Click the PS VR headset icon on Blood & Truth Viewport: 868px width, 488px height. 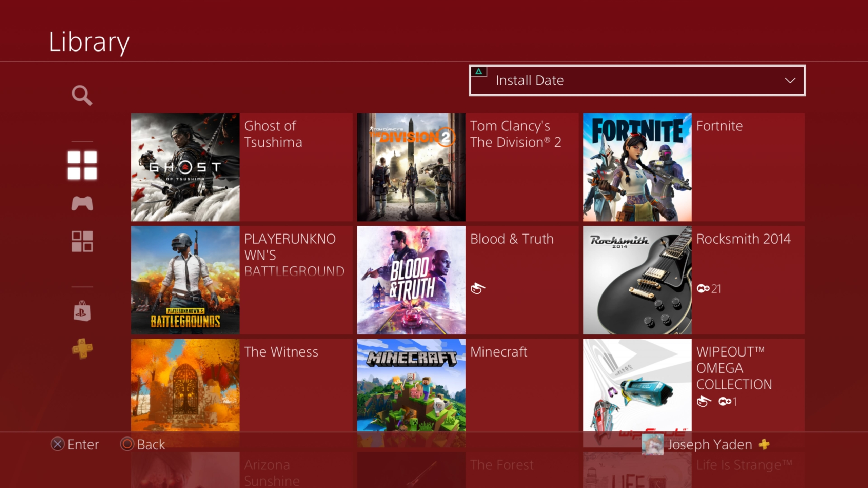(x=477, y=288)
